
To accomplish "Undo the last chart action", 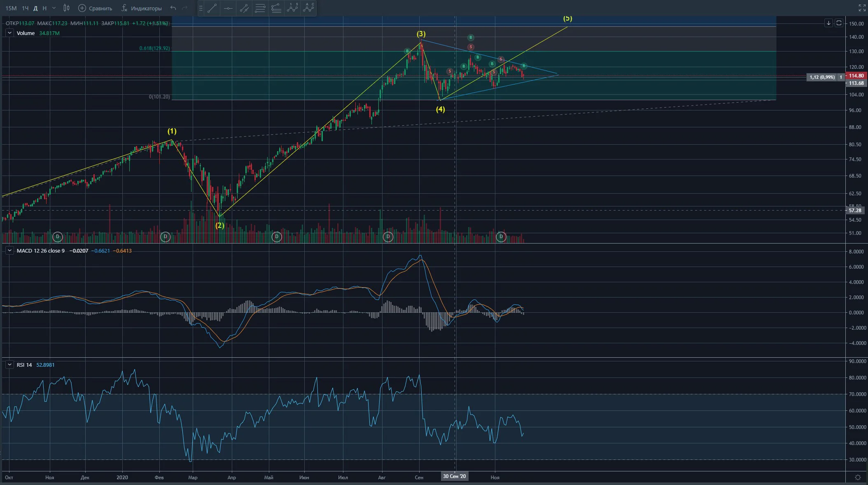I will click(x=173, y=8).
